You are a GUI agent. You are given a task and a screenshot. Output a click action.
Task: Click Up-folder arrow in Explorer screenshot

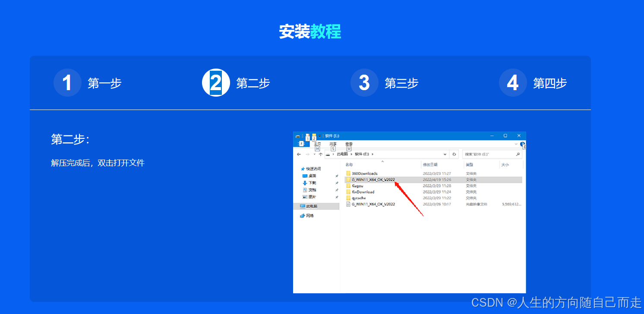pyautogui.click(x=320, y=154)
